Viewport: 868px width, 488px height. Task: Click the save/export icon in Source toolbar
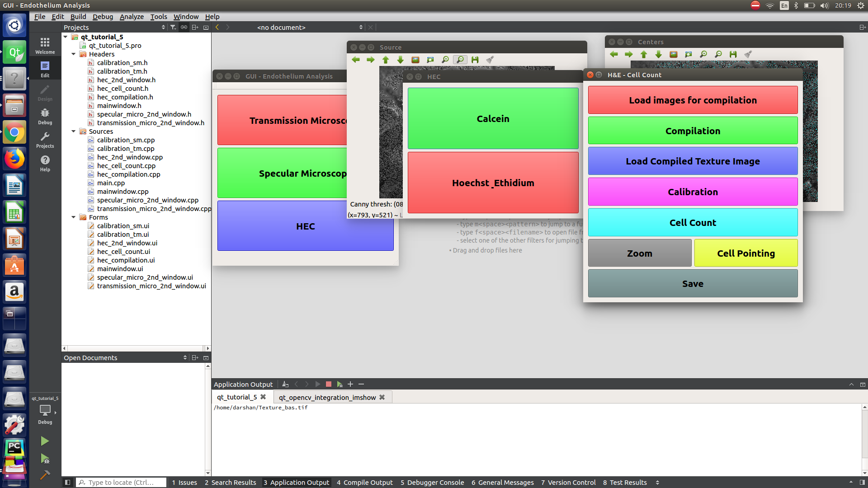475,59
